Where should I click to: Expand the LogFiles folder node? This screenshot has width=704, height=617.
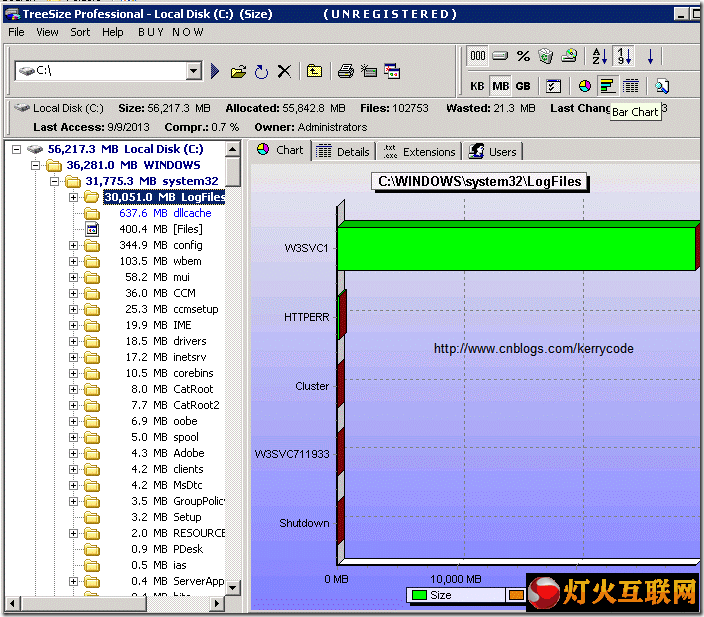pos(73,197)
